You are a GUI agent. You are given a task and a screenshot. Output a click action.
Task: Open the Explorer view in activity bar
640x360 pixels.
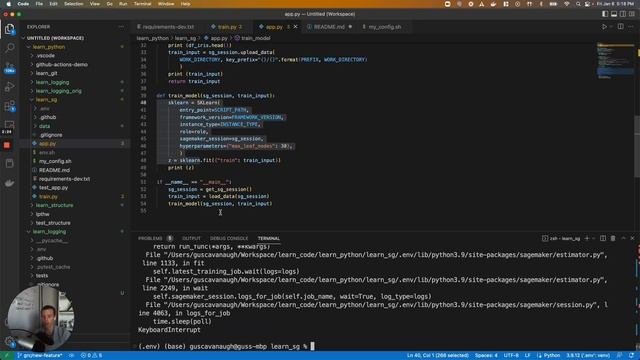click(x=9, y=29)
